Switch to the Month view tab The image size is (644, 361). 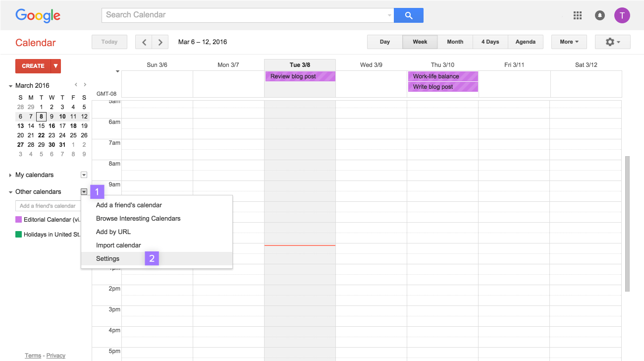(x=455, y=42)
